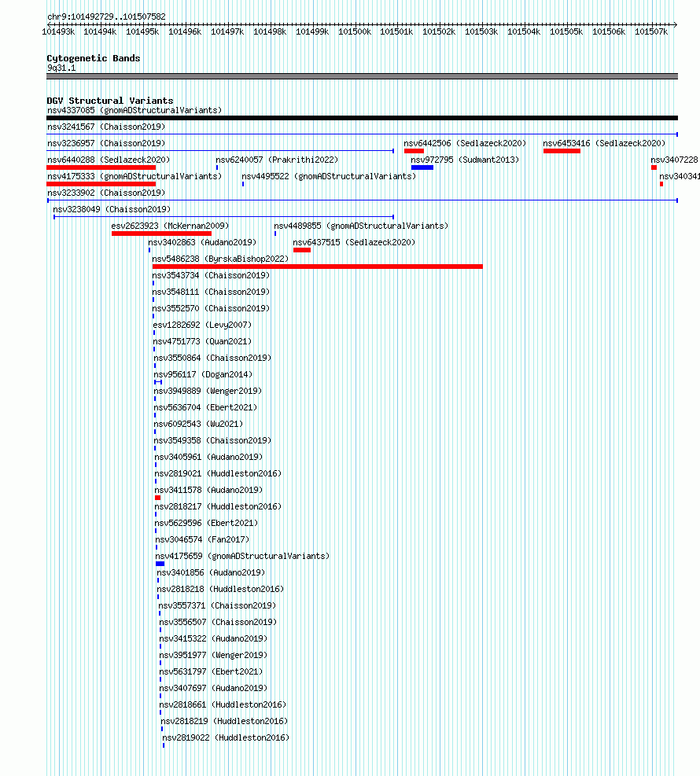Screen dimensions: 700x776
Task: Open the nsv3557371 (Chaisson2019) label
Action: pyautogui.click(x=217, y=605)
